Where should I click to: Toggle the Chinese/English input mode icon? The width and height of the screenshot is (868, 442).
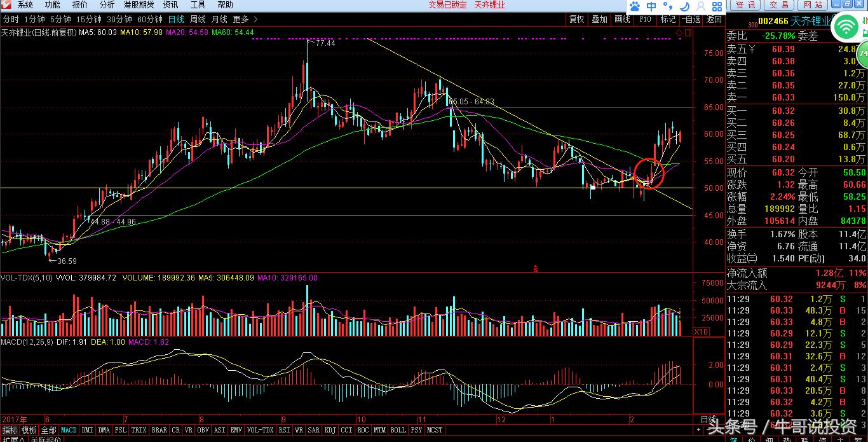[x=651, y=7]
